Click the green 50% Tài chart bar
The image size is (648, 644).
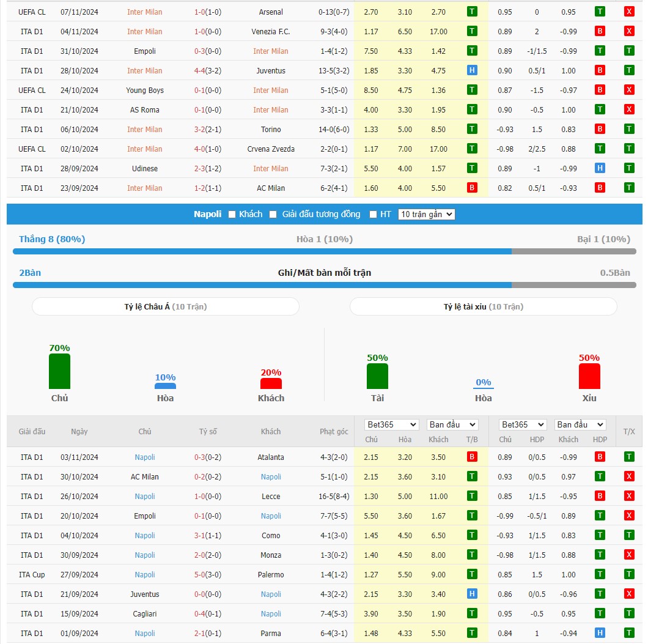(377, 376)
